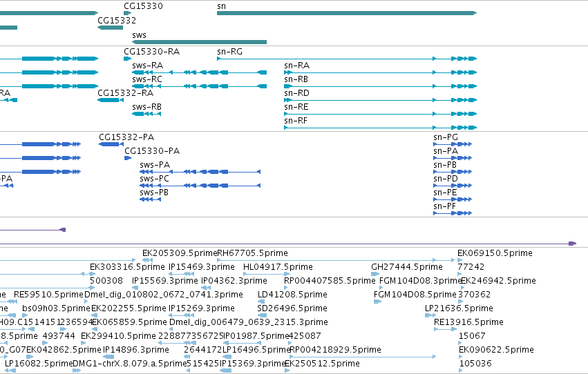Click the sn-PA protein label
Viewport: 588px width, 374px height.
point(446,151)
